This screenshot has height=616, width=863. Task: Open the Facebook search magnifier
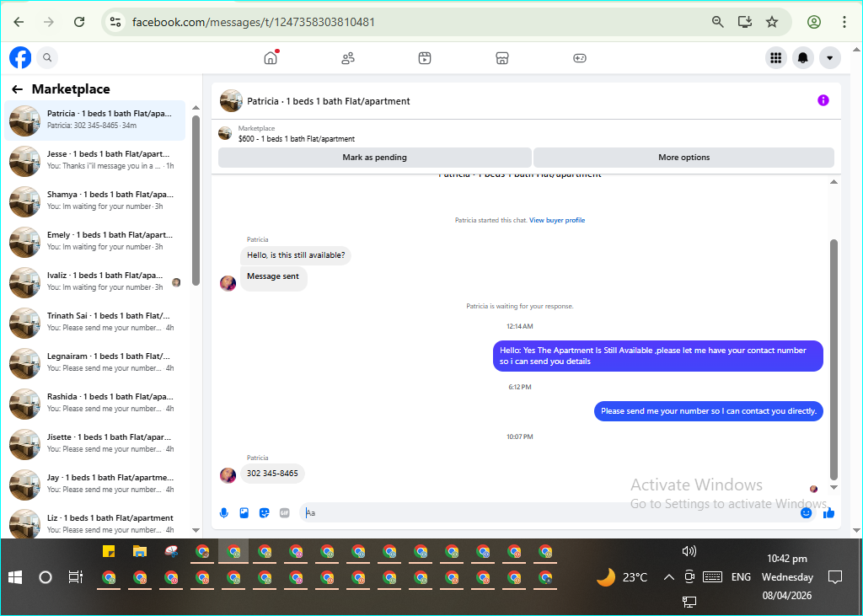pos(47,57)
